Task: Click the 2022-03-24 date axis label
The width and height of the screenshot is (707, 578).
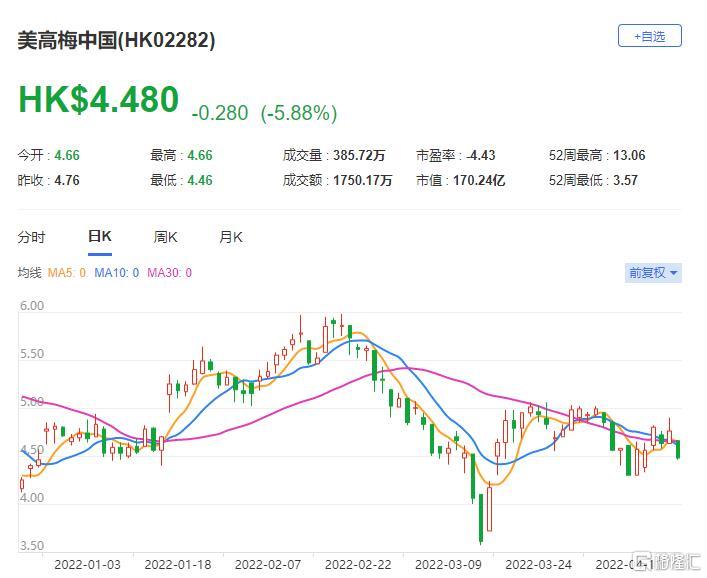Action: click(538, 564)
